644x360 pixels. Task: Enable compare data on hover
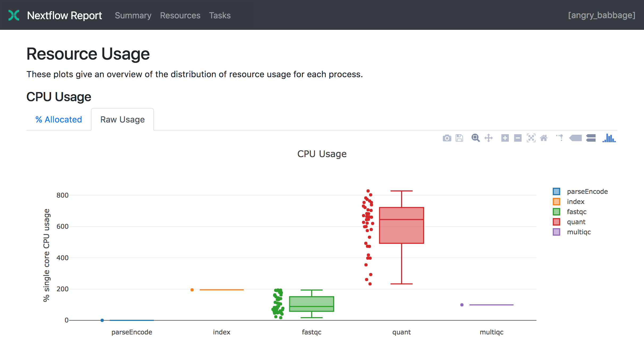tap(591, 138)
